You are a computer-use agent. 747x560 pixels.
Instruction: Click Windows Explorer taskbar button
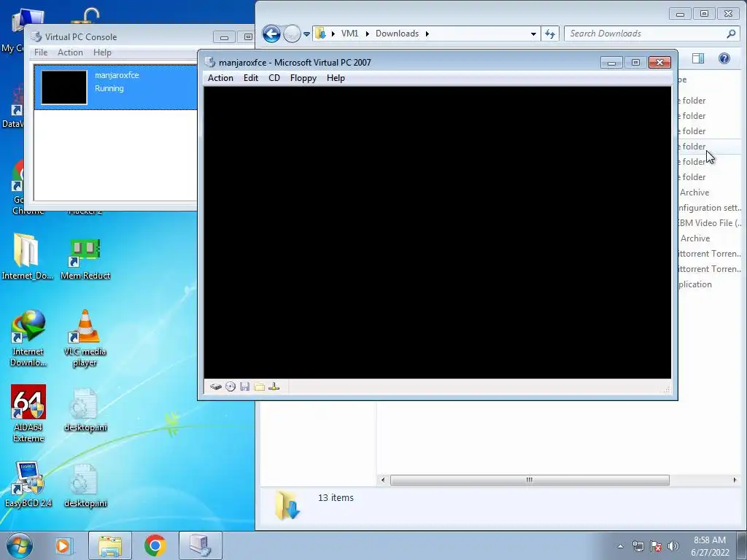[110, 545]
